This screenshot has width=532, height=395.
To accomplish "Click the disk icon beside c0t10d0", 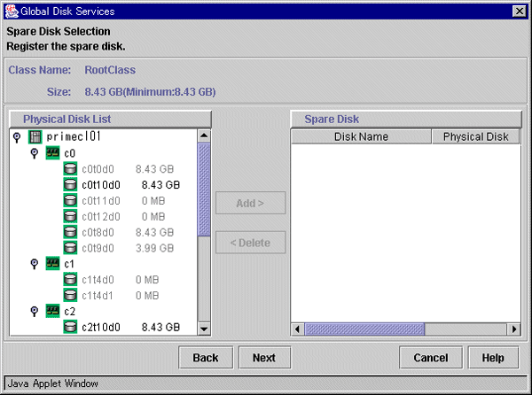I will click(70, 184).
